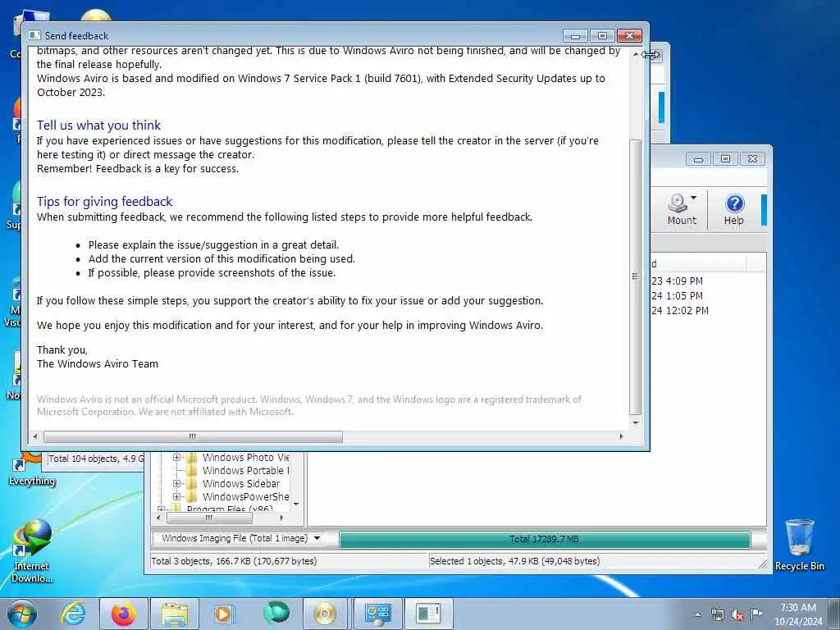
Task: Click Send feedback horizontal scroll left arrow
Action: 35,436
